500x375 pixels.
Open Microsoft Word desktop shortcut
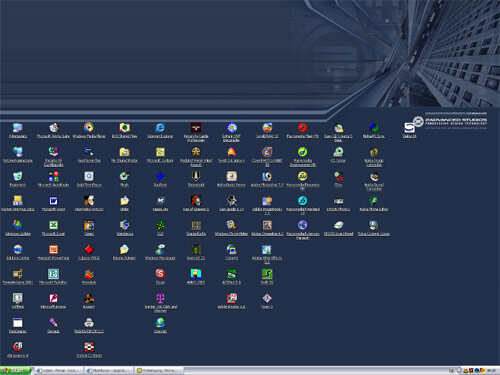pos(53,201)
